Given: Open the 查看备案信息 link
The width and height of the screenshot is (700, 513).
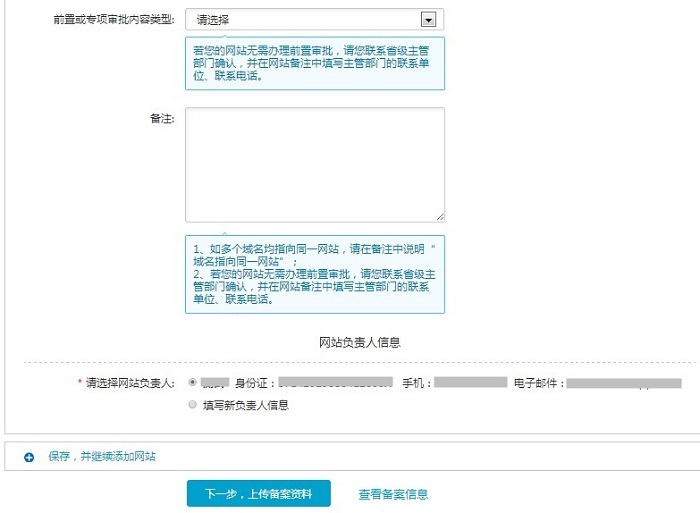Looking at the screenshot, I should tap(393, 494).
